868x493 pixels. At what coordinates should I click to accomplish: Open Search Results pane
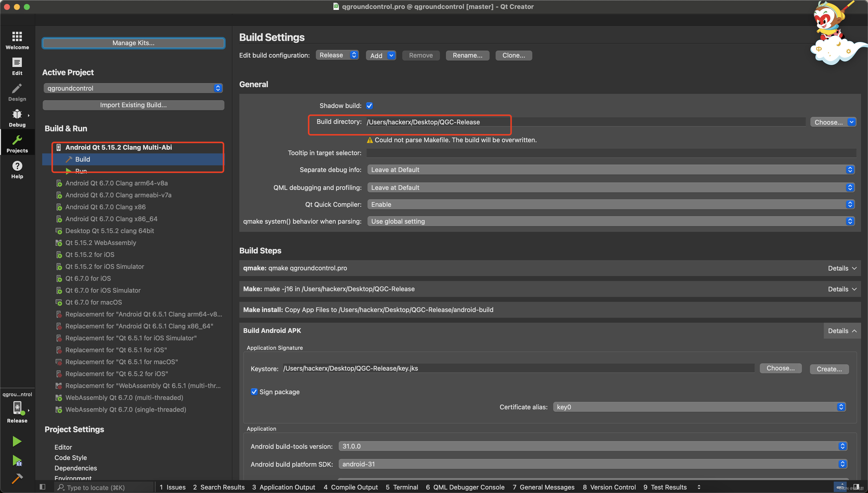click(x=219, y=487)
